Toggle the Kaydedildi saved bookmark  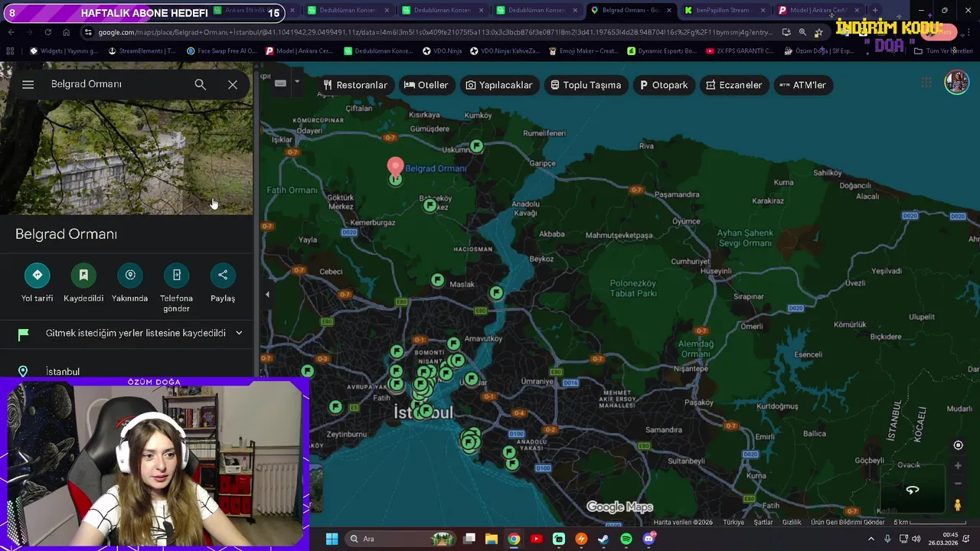(x=83, y=275)
